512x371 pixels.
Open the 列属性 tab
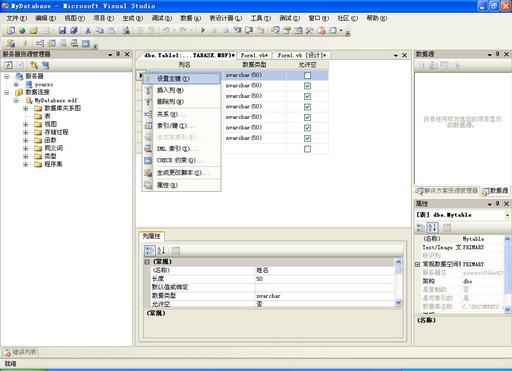[151, 236]
